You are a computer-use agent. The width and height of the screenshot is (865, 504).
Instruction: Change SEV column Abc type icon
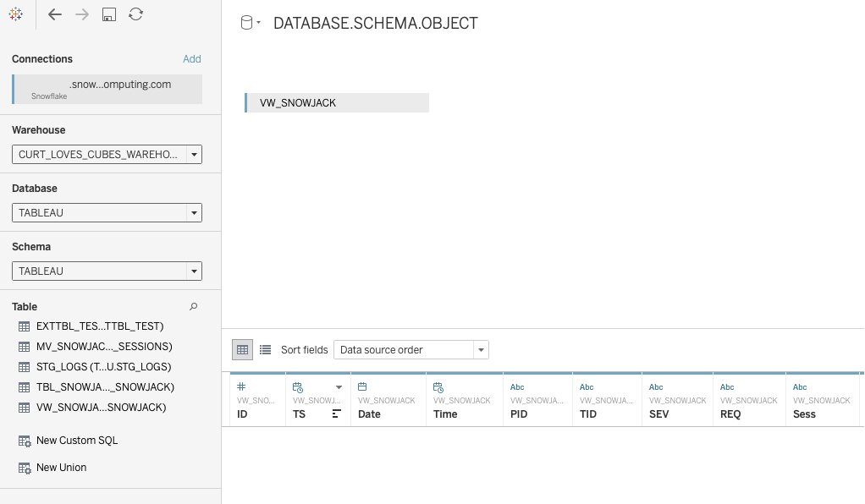pyautogui.click(x=656, y=387)
